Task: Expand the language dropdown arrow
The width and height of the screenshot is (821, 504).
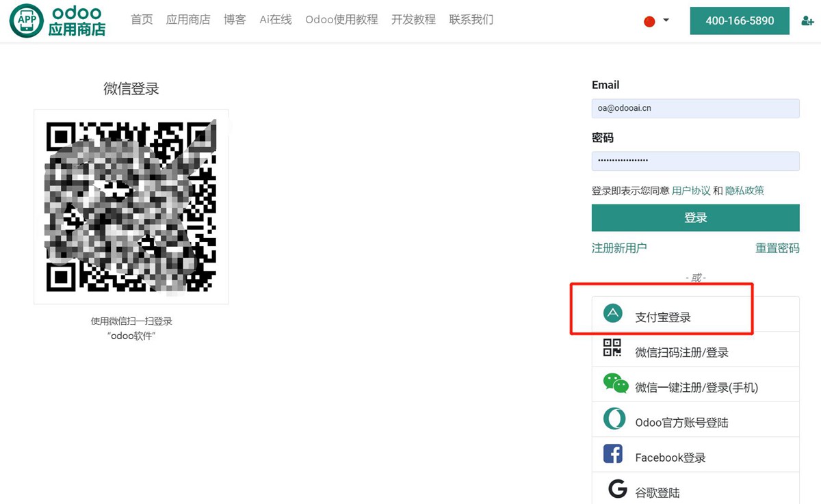Action: click(666, 21)
